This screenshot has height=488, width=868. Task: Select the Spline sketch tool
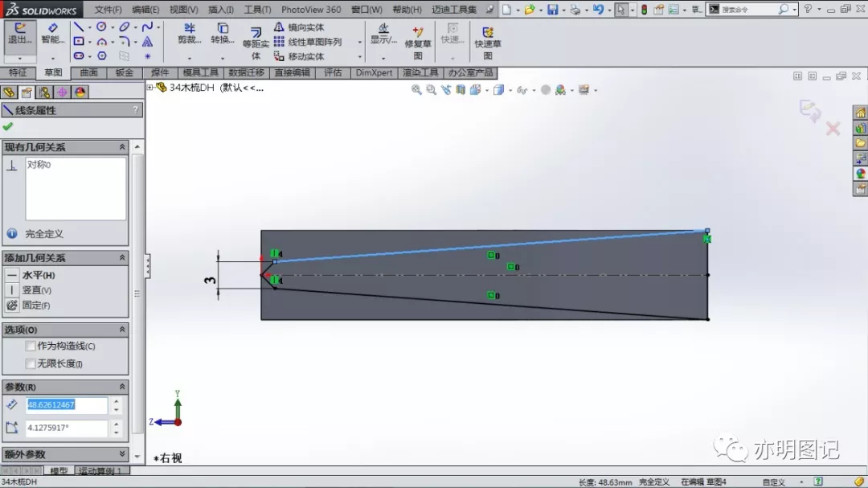coord(147,27)
